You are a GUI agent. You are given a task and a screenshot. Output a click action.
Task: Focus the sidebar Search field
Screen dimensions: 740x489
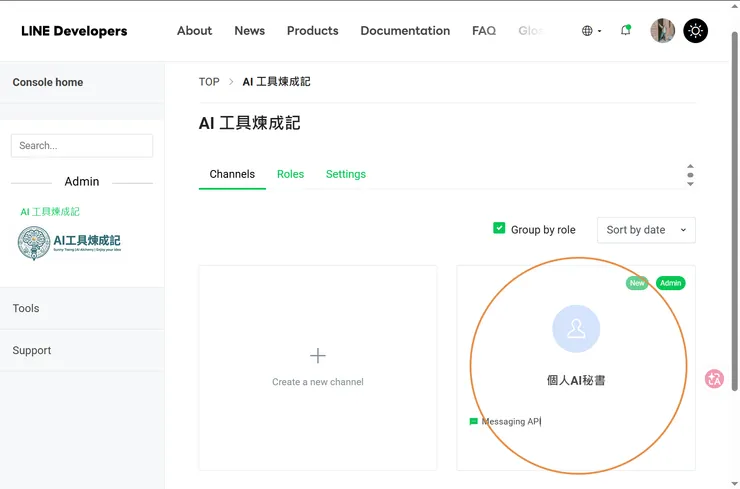coord(82,145)
